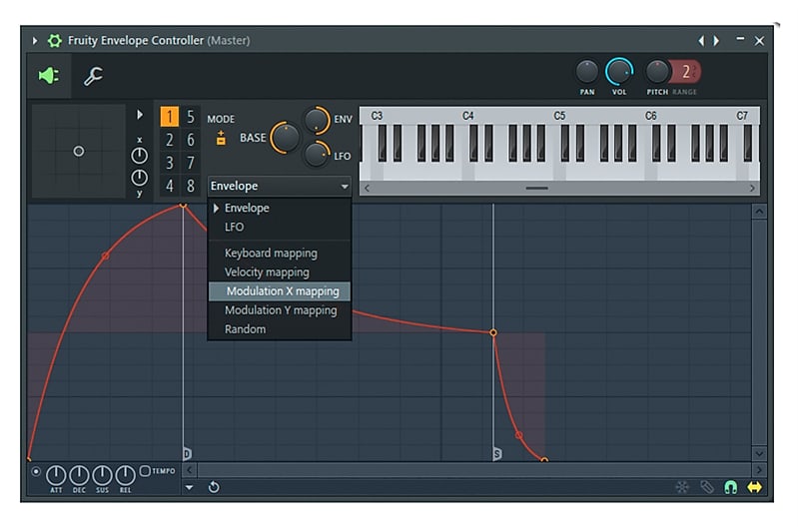Adjust the VOL knob

pos(619,72)
